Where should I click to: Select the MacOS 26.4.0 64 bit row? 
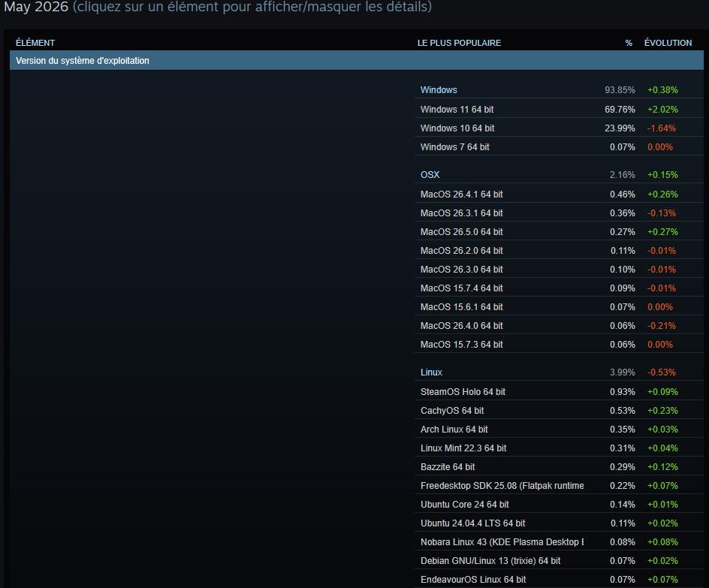pos(559,325)
